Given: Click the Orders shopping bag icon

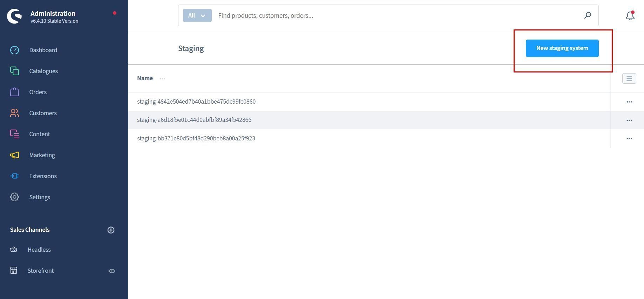Looking at the screenshot, I should click(x=14, y=92).
